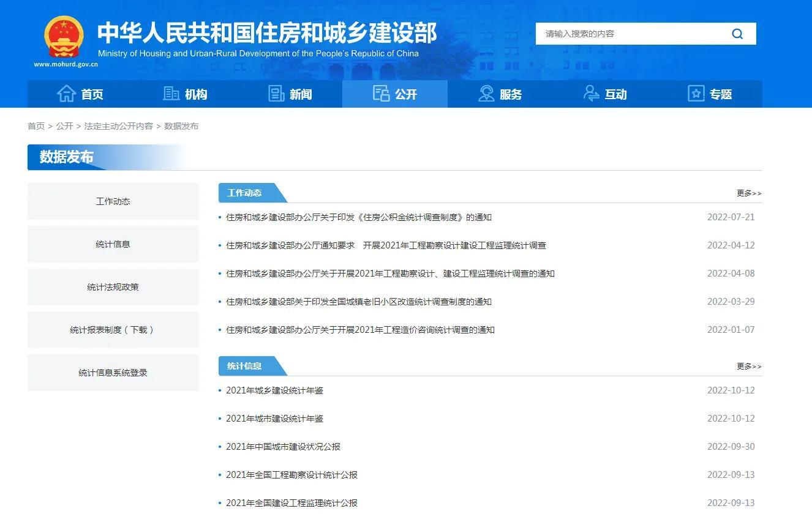Screen dimensions: 812x525
Task: Open the 住房公积金统计调查制度 notice
Action: (359, 217)
